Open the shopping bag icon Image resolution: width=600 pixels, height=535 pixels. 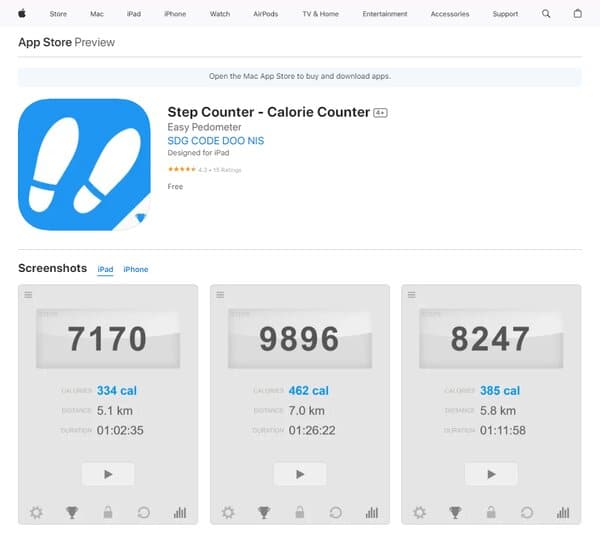tap(577, 13)
